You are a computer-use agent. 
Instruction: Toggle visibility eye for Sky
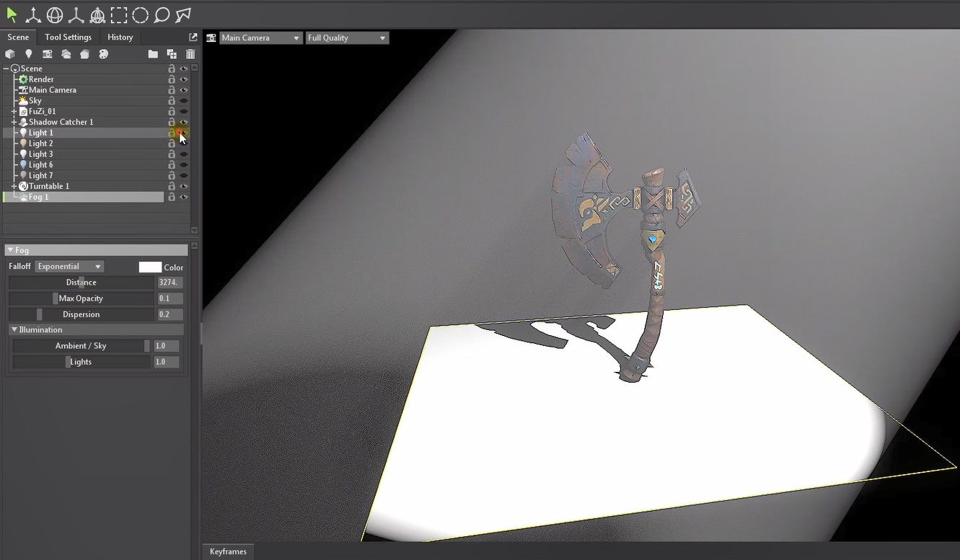coord(184,101)
